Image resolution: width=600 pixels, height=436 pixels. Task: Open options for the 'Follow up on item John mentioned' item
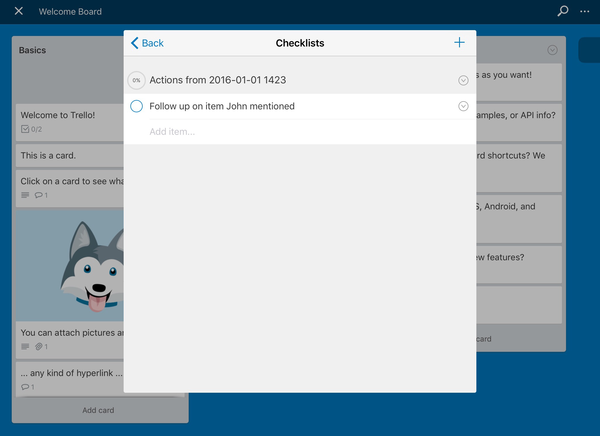(463, 106)
